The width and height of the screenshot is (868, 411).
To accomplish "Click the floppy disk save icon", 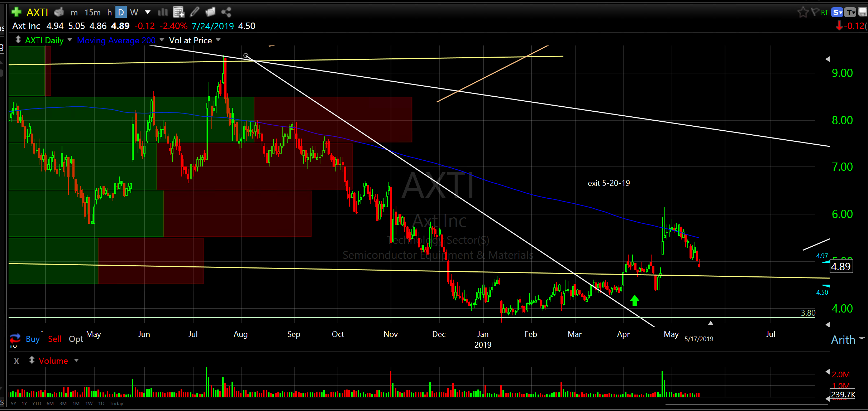I will (863, 13).
